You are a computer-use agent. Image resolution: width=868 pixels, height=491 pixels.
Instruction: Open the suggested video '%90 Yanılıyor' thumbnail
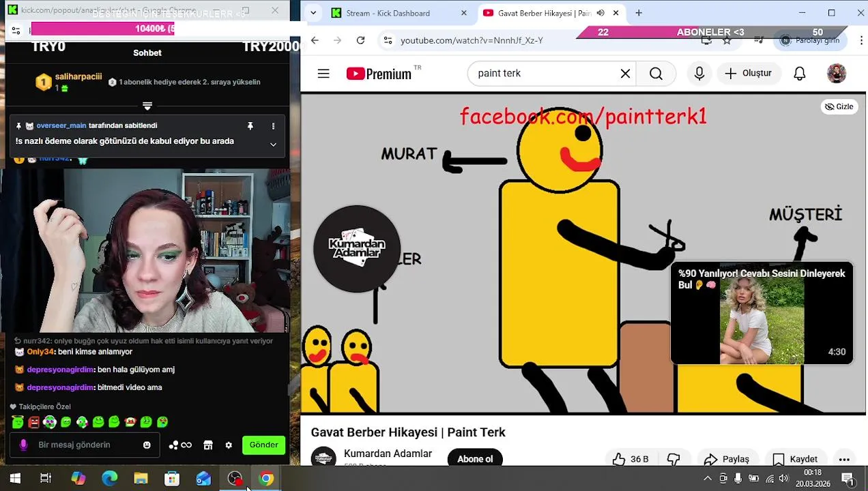(x=762, y=314)
